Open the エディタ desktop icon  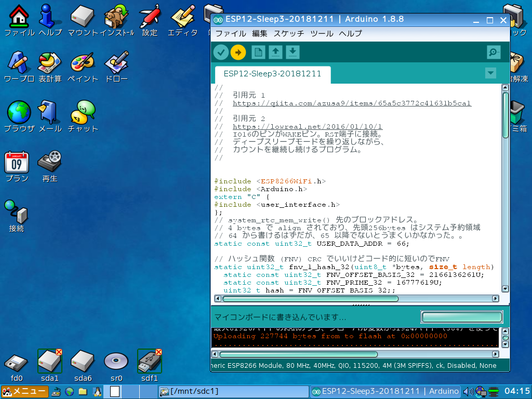pos(182,20)
